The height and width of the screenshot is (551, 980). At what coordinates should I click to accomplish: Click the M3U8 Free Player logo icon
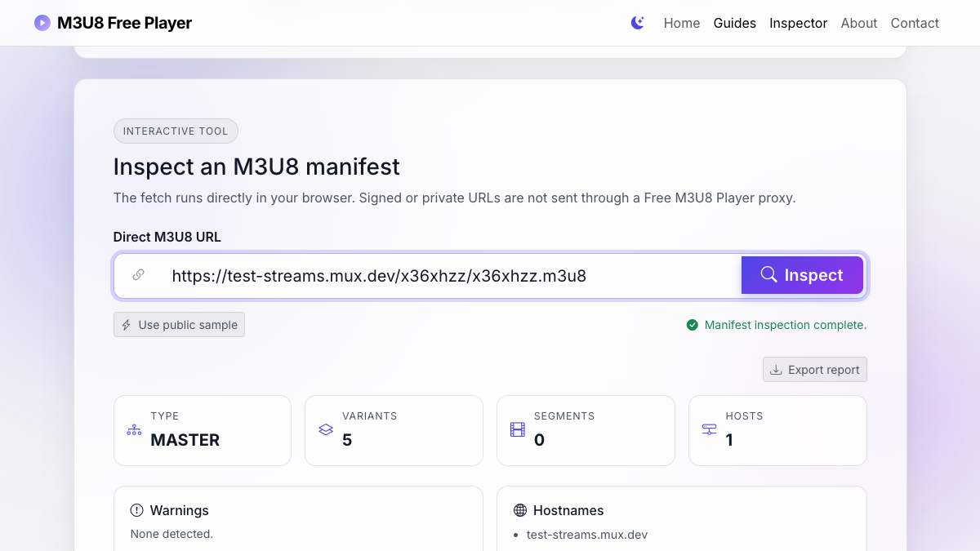[42, 23]
